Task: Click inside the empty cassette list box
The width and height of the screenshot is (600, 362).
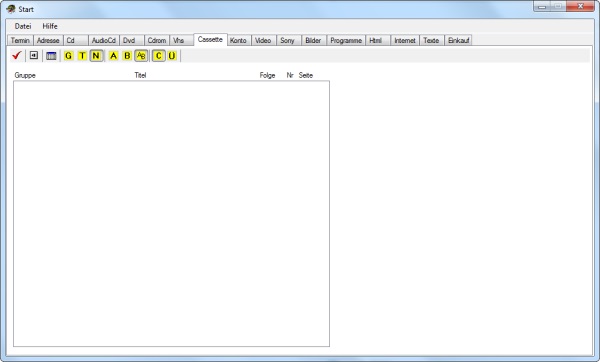Action: coord(171,214)
